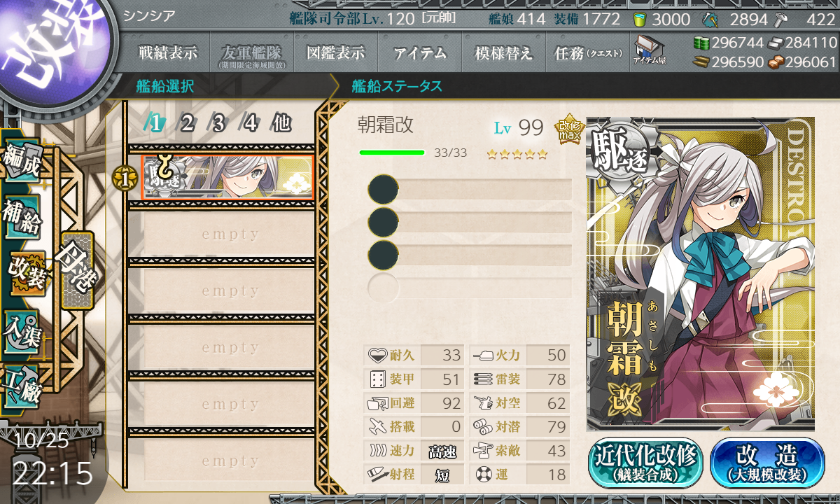The height and width of the screenshot is (504, 840).
Task: Click the 改造 remodel button
Action: [768, 463]
